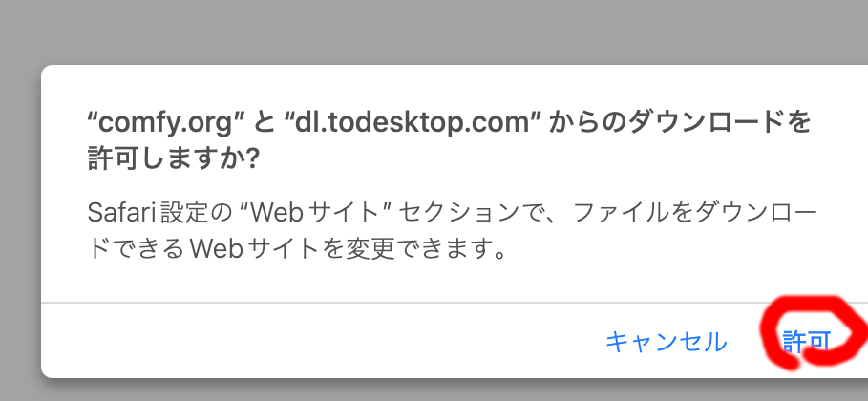
Task: Click the ファイルをダウンロー text at the line end
Action: 695,213
